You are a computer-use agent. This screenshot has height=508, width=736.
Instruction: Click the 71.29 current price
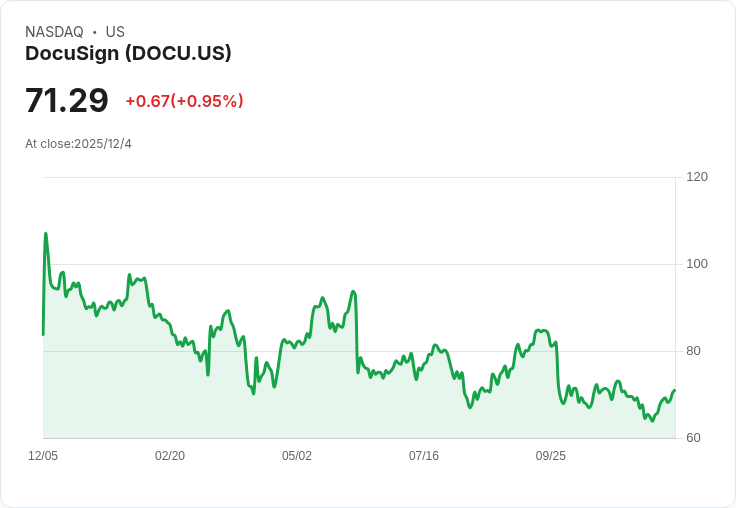click(66, 101)
